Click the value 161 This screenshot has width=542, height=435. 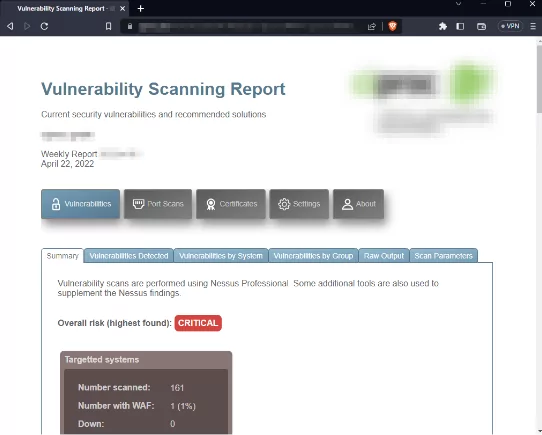point(177,388)
